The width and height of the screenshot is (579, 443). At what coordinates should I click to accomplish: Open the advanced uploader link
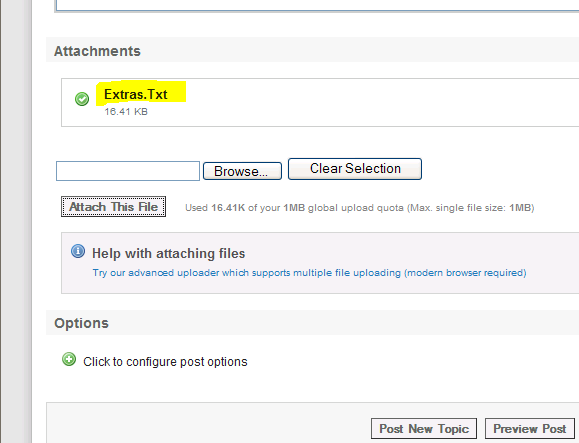pos(309,273)
